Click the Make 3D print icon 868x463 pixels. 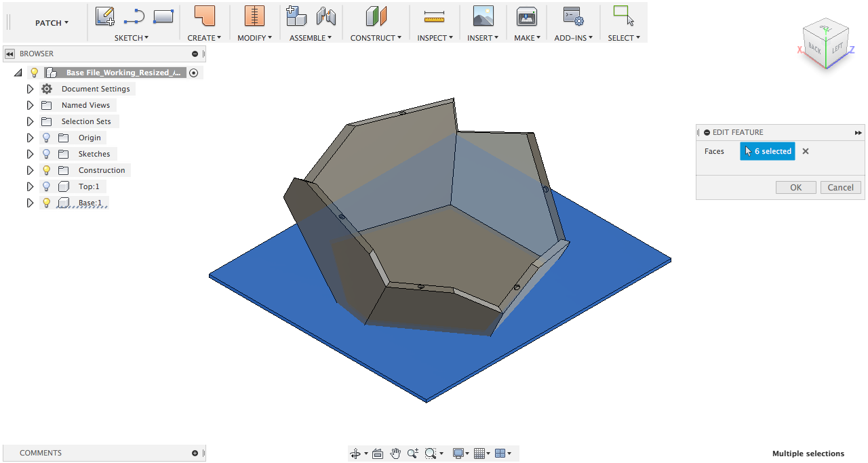(527, 16)
